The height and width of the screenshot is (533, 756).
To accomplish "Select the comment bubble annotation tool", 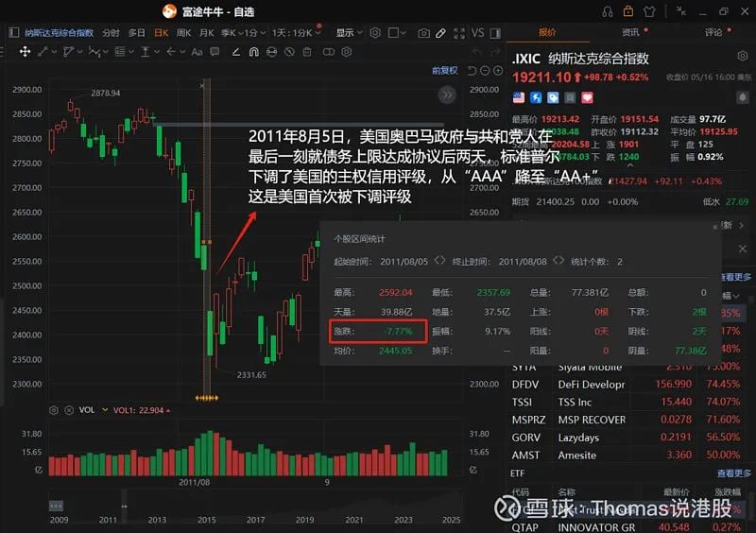I will click(215, 52).
